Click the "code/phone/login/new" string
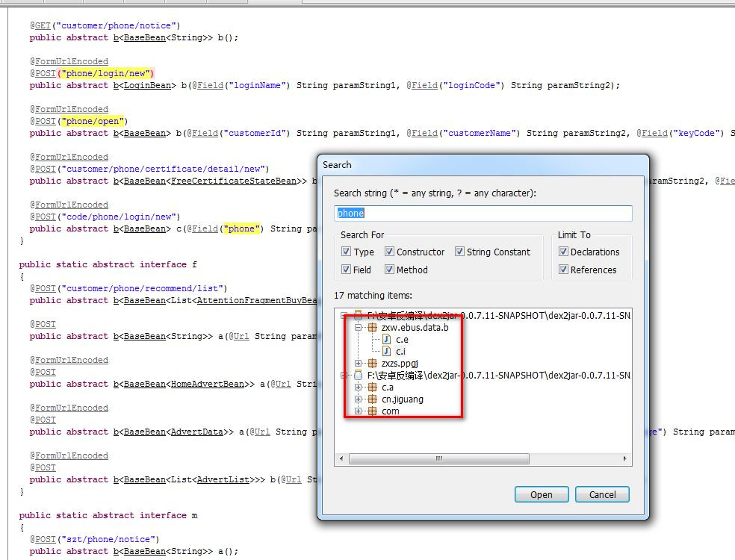This screenshot has height=560, width=735. (119, 217)
